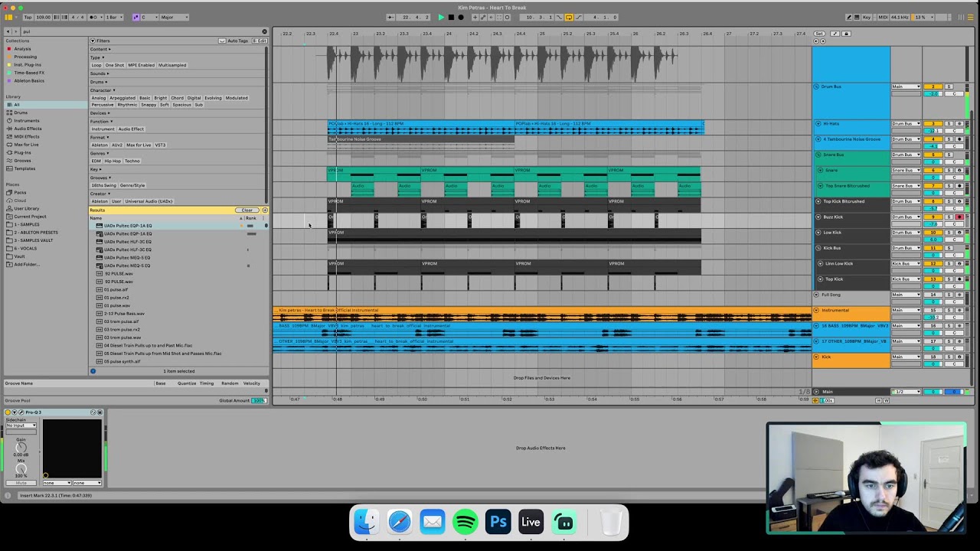Open Packs under Places
This screenshot has width=980, height=551.
pos(20,192)
